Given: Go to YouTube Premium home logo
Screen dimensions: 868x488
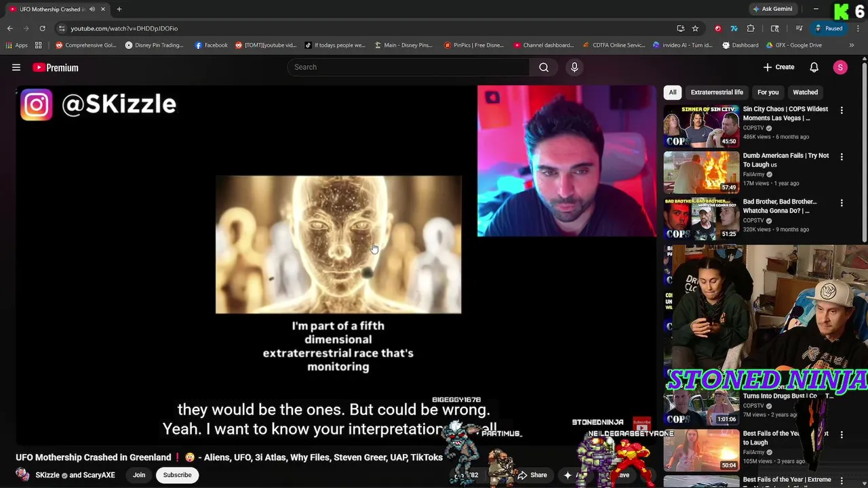Looking at the screenshot, I should [56, 68].
